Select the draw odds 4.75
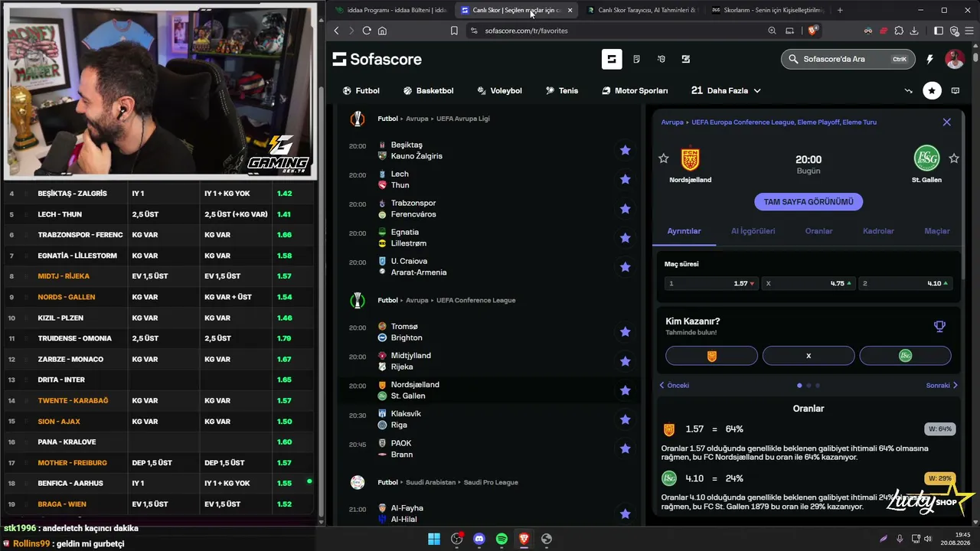Screen dimensions: 980x551 pyautogui.click(x=808, y=283)
